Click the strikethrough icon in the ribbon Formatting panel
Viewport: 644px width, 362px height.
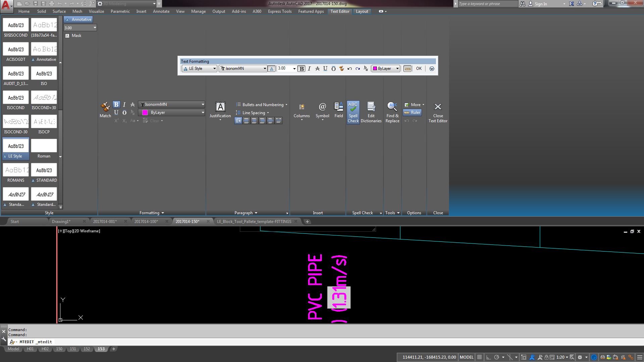tap(133, 104)
